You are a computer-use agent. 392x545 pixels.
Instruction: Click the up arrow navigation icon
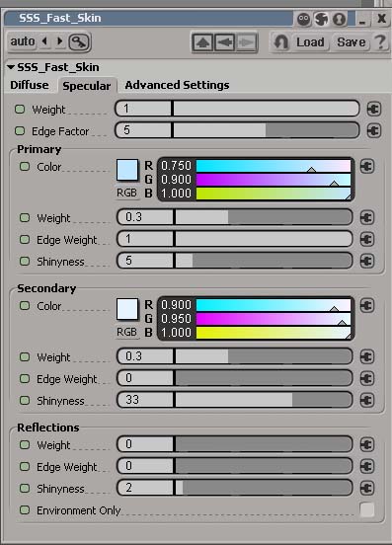click(x=202, y=42)
